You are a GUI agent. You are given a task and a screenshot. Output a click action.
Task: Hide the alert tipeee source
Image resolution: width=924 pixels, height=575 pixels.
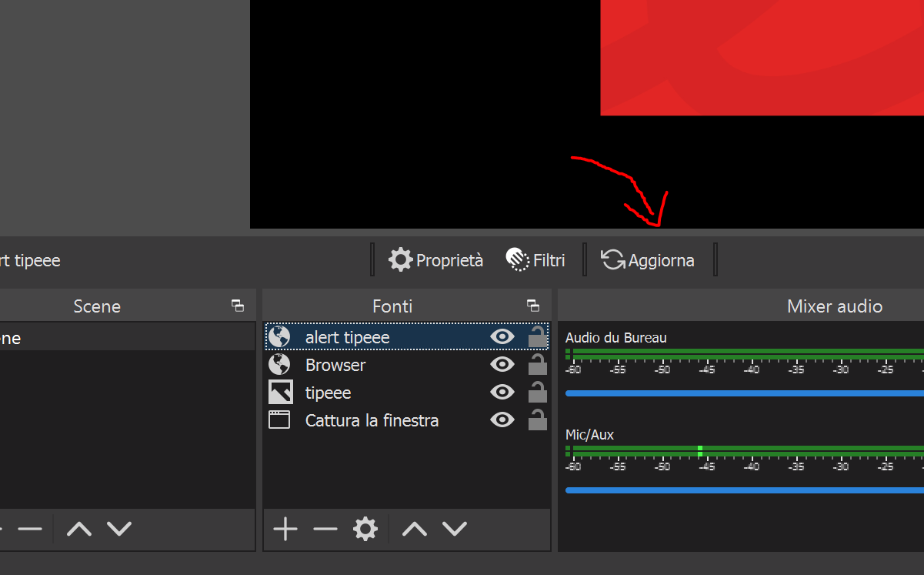(502, 336)
